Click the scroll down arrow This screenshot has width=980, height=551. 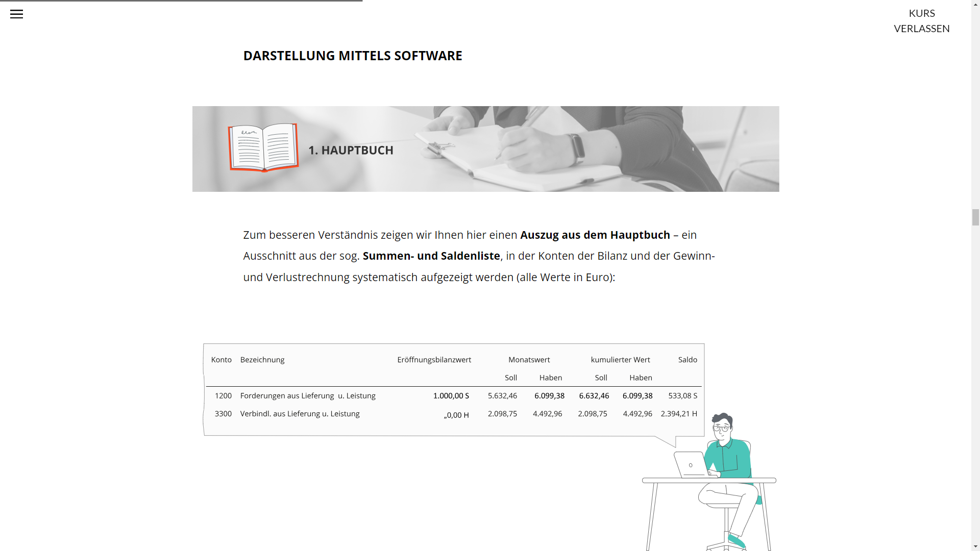click(x=975, y=546)
